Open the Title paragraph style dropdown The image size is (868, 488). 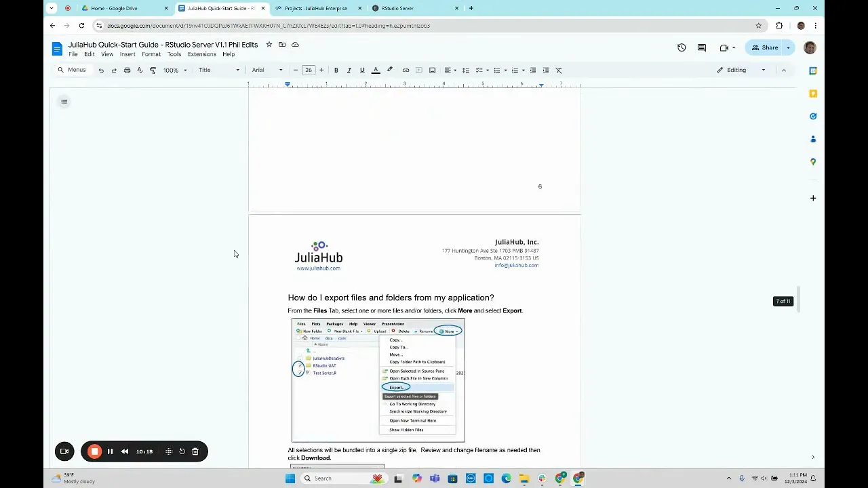[x=218, y=70]
